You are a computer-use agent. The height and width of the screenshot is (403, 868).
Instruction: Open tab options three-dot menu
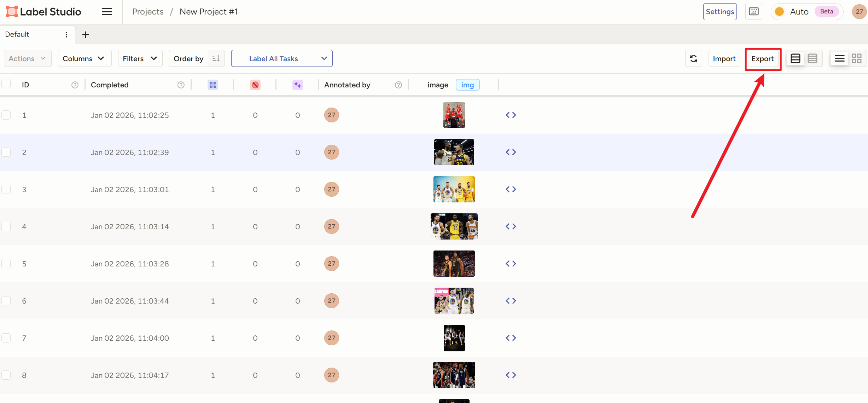(66, 34)
